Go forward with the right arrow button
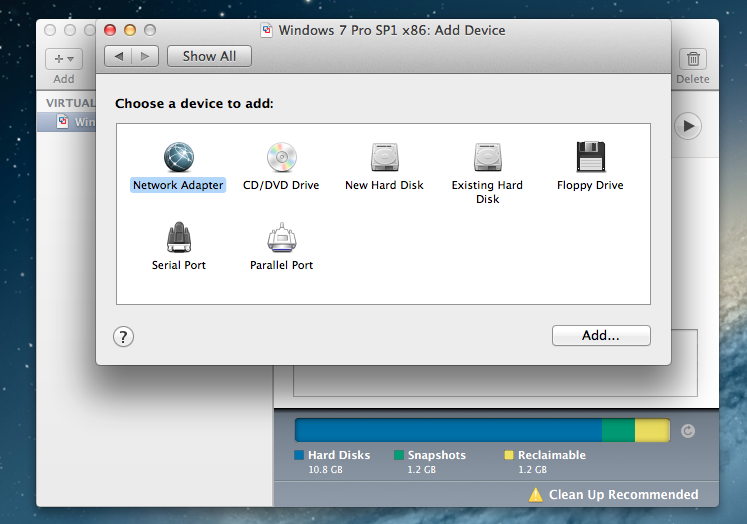This screenshot has height=524, width=747. click(x=145, y=57)
